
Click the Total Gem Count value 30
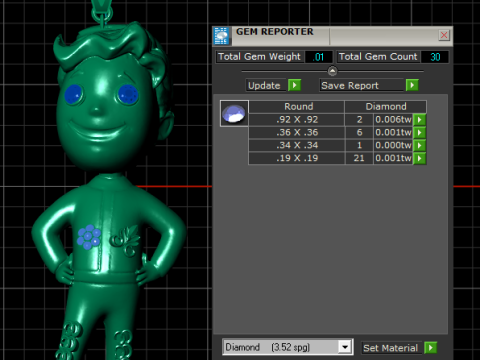[435, 57]
